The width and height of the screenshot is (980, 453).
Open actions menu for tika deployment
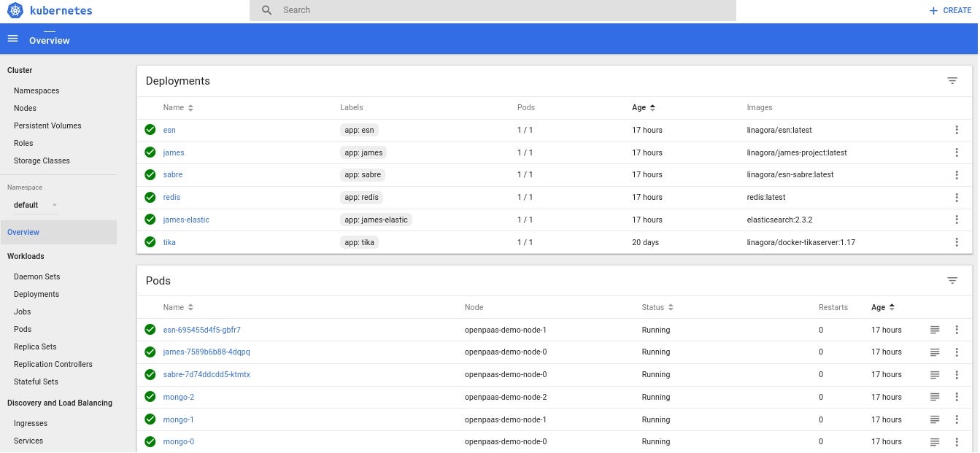[x=957, y=242]
